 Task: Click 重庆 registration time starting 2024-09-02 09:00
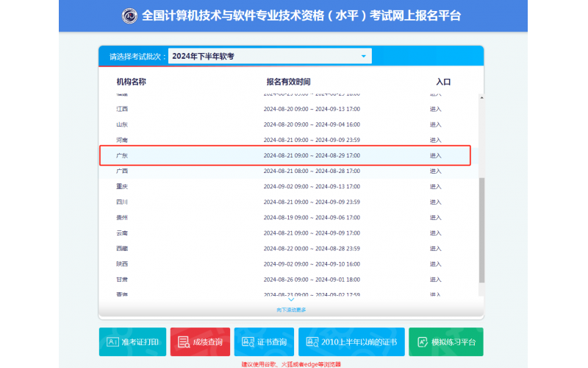(x=312, y=187)
